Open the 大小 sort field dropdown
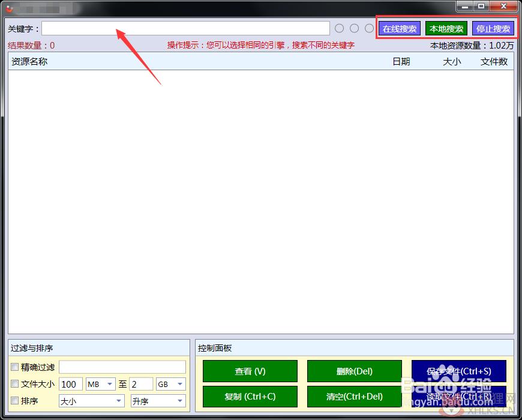 click(x=92, y=401)
